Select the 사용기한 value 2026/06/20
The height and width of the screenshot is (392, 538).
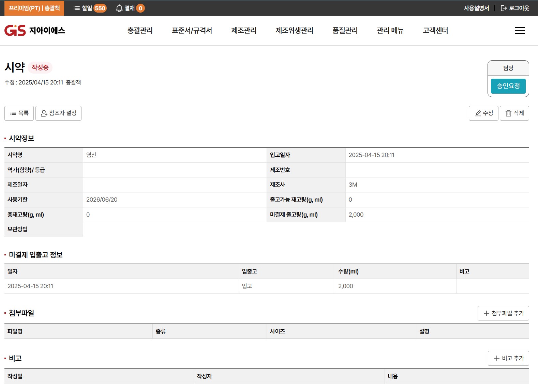click(102, 200)
